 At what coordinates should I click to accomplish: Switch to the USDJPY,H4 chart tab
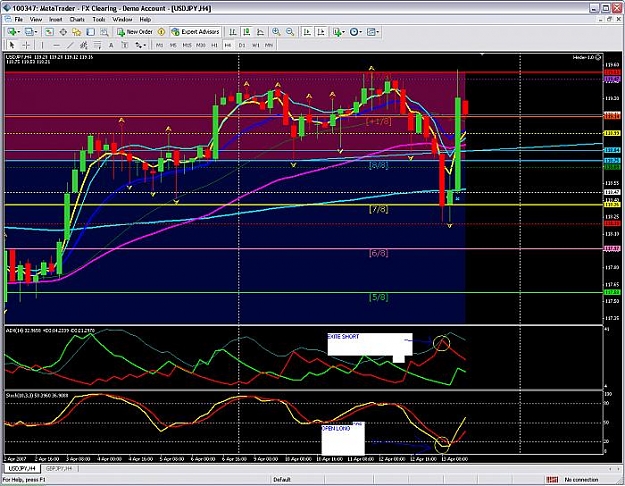(x=22, y=468)
